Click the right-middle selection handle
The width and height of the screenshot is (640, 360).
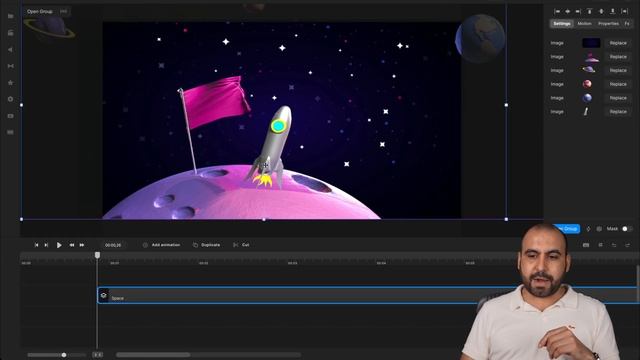click(507, 105)
